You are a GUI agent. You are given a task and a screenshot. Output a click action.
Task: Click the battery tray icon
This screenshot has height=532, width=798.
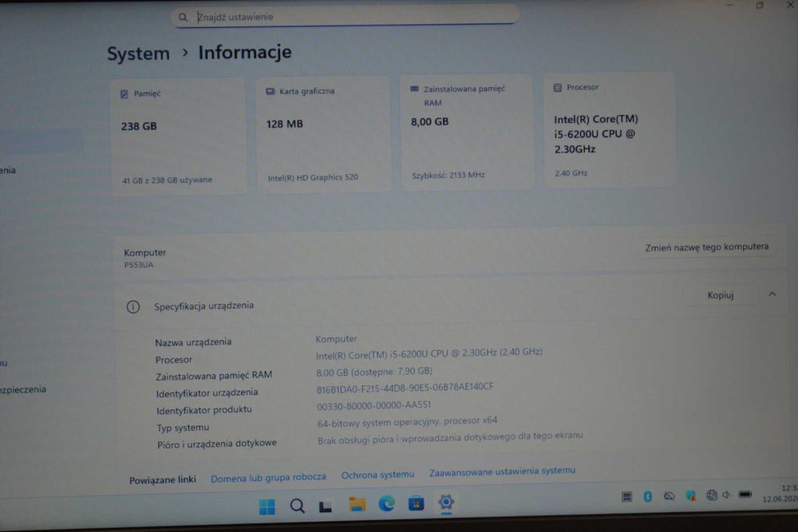745,495
